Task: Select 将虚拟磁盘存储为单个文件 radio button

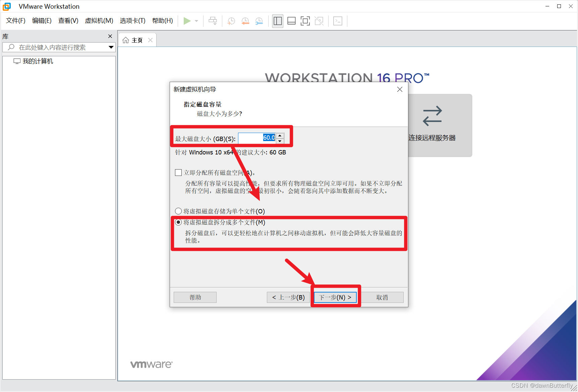Action: click(x=178, y=211)
